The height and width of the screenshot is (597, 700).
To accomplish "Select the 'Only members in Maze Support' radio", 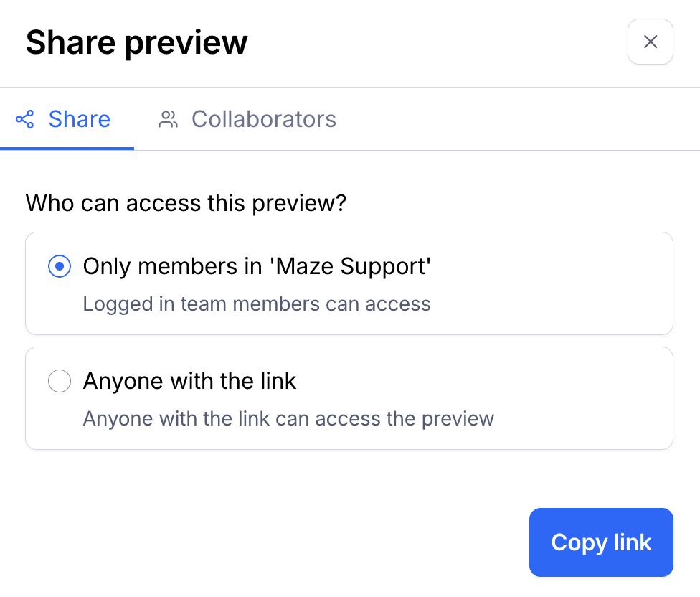I will (60, 266).
